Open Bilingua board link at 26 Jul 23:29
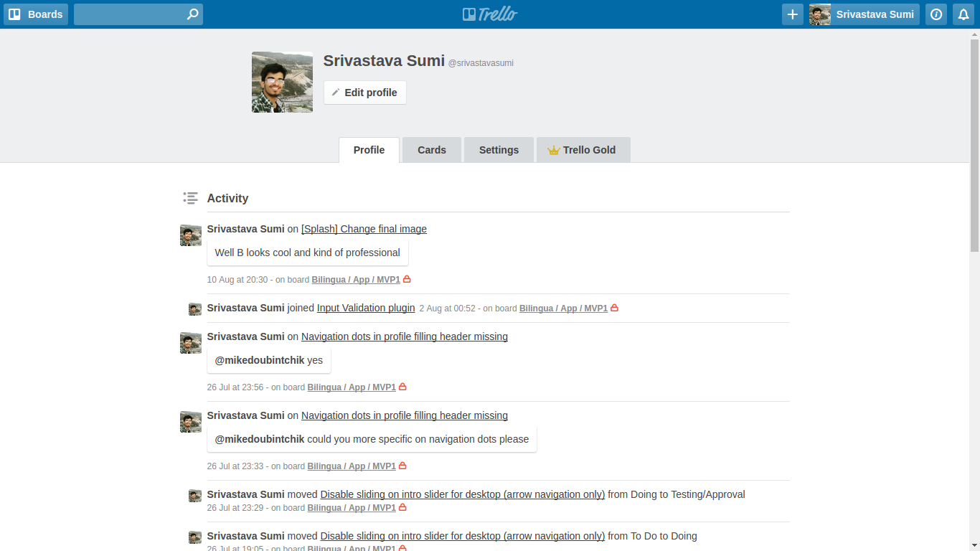 click(x=352, y=508)
